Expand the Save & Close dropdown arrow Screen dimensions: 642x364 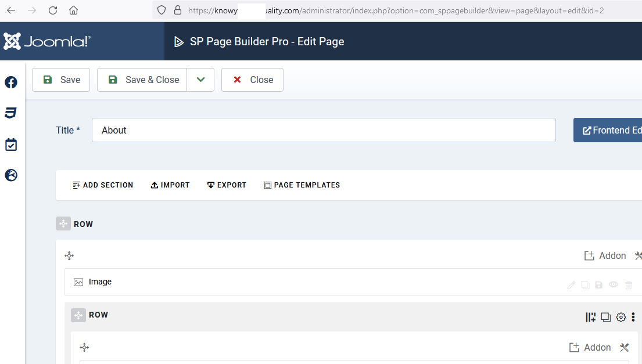coord(200,80)
